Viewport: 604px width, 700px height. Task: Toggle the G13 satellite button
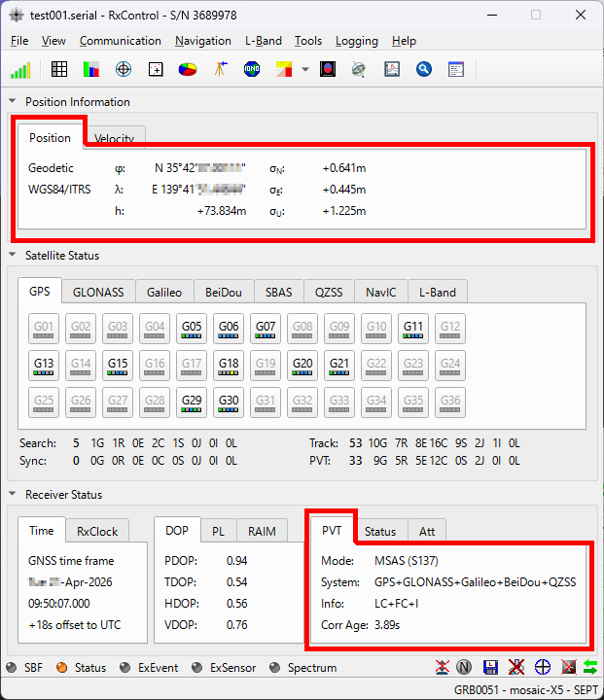tap(44, 367)
